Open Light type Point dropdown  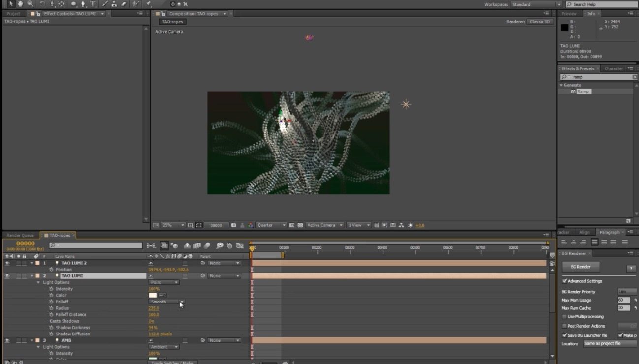click(164, 282)
